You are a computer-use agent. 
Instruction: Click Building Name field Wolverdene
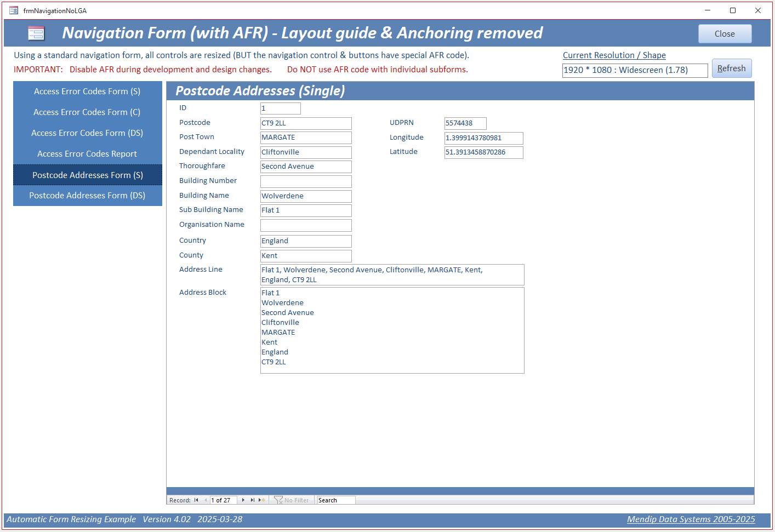tap(306, 196)
